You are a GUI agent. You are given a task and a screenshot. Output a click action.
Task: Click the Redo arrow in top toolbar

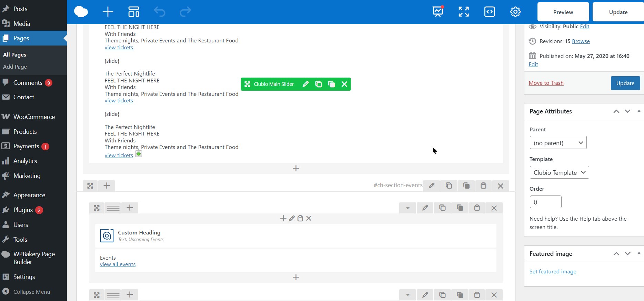[x=185, y=12]
